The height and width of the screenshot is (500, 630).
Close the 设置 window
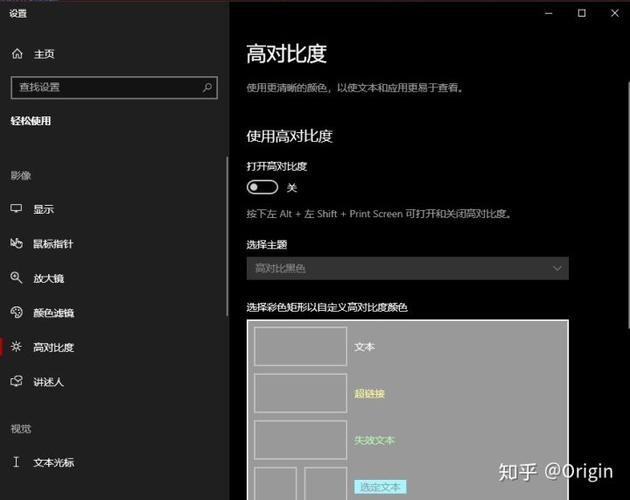point(615,13)
